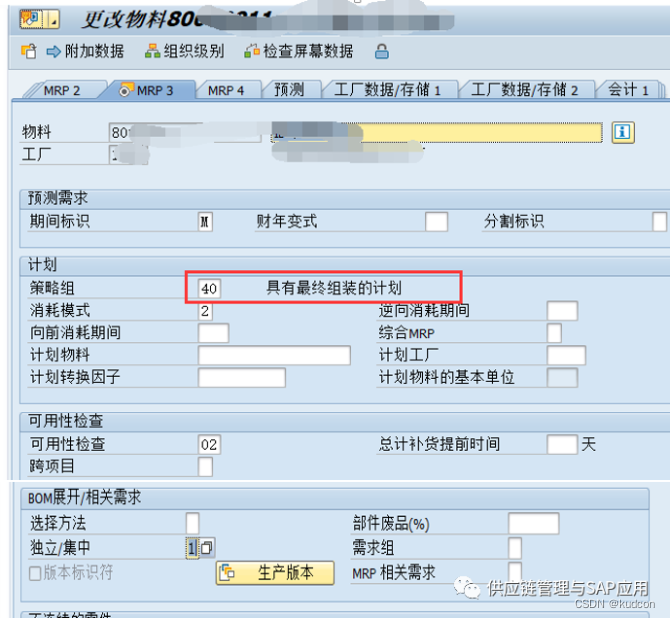The image size is (670, 618).
Task: Click the 财年变式 fiscal year variant field
Action: coord(436,222)
